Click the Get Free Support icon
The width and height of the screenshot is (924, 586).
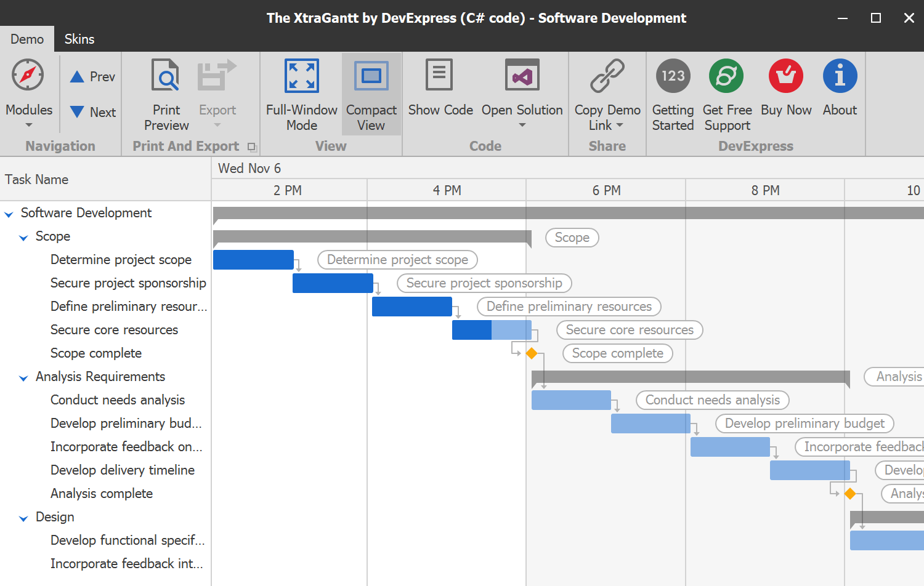point(726,75)
